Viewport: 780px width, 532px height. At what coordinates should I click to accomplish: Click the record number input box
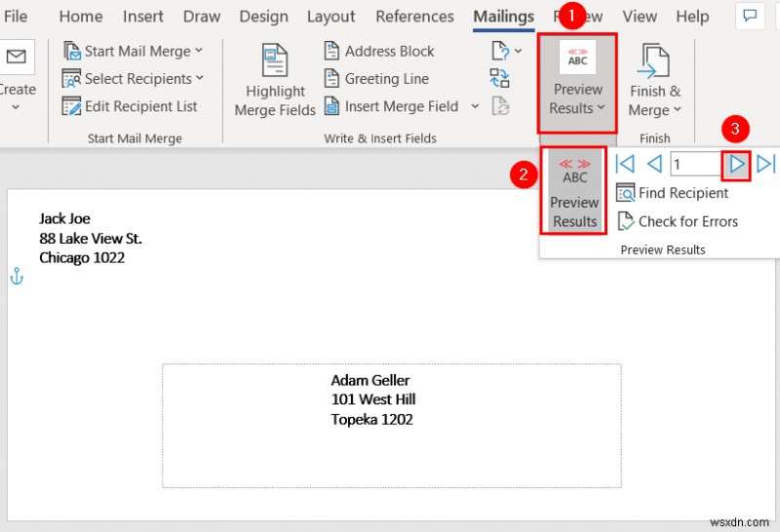click(x=695, y=164)
